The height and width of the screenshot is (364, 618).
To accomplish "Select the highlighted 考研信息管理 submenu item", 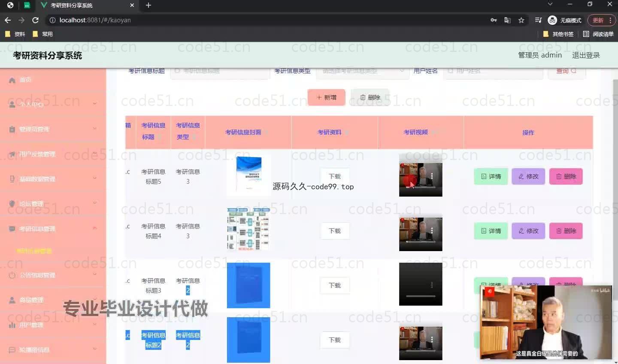I will coord(34,251).
